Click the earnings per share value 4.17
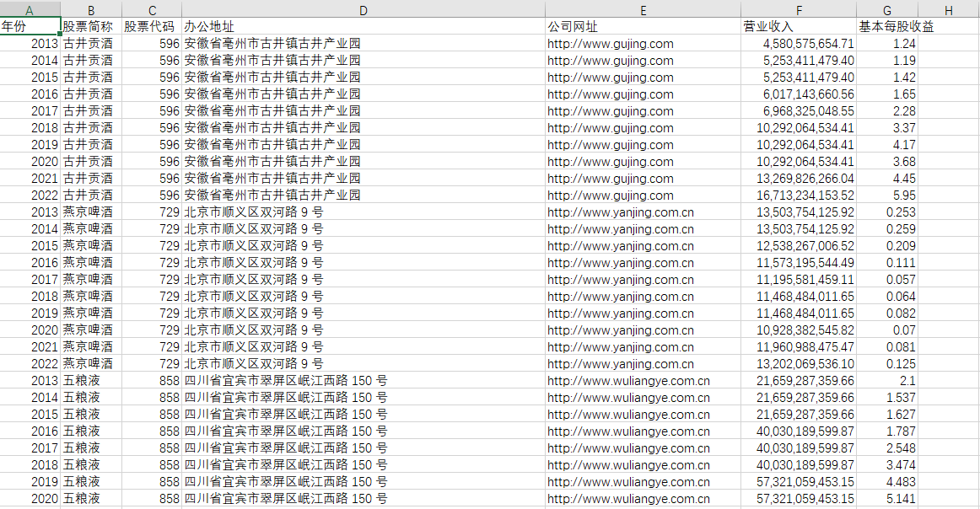The image size is (980, 509). point(887,145)
